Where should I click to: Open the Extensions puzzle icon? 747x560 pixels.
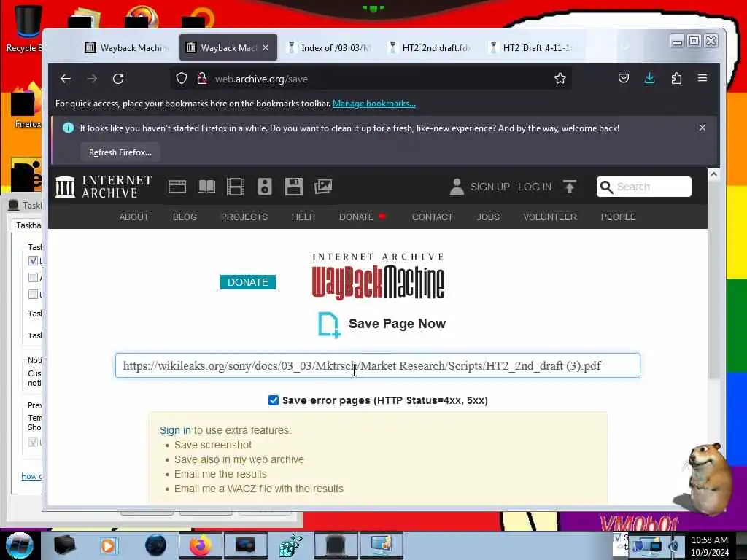676,79
